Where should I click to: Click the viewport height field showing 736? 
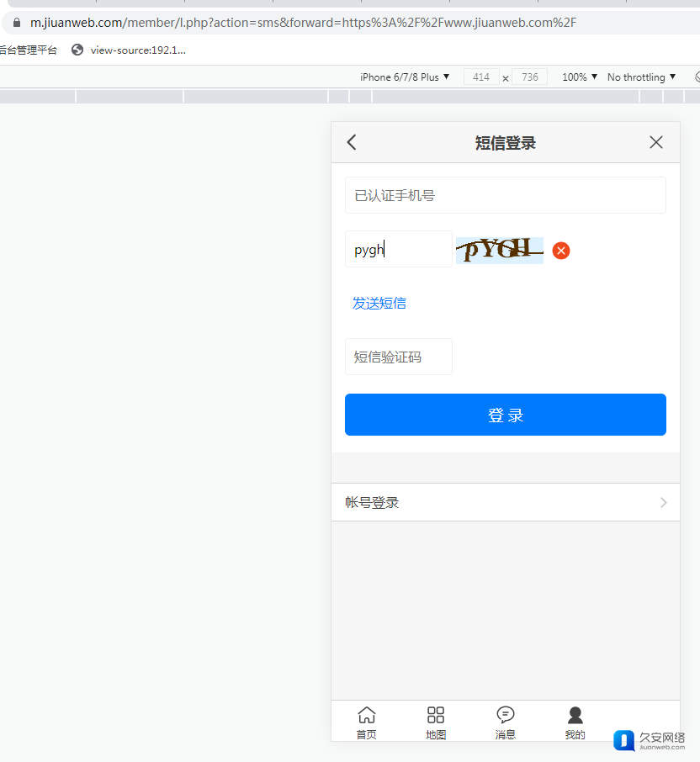(530, 77)
